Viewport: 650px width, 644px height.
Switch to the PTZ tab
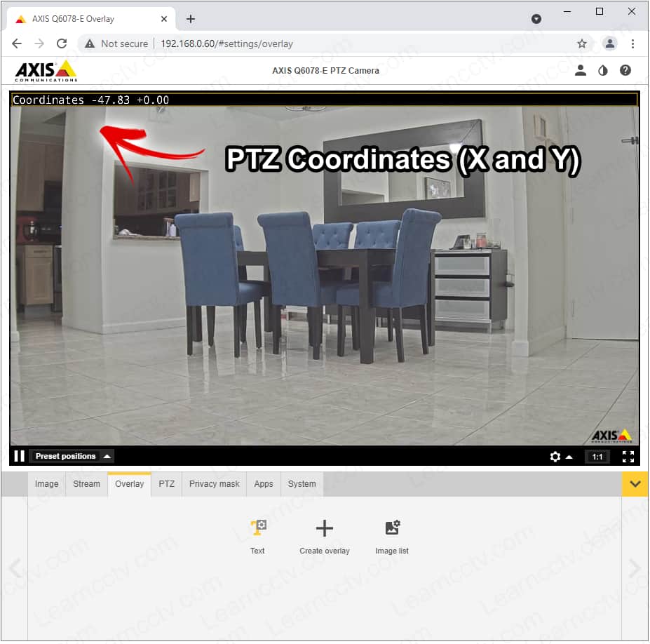(x=166, y=484)
